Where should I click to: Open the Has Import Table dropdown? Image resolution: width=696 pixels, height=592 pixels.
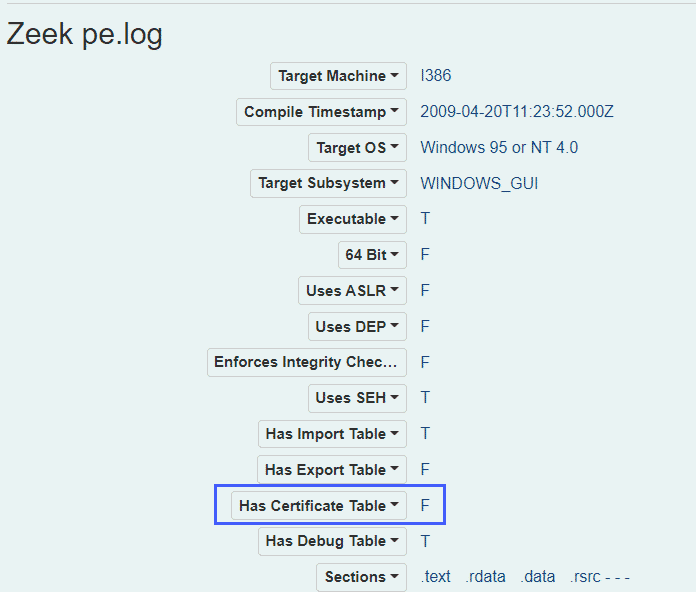click(332, 434)
